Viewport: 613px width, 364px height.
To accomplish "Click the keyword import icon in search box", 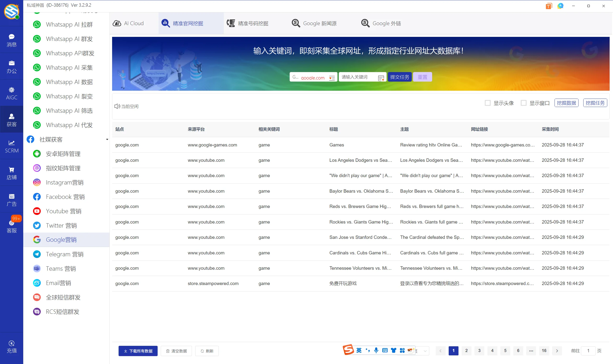I will tap(381, 78).
